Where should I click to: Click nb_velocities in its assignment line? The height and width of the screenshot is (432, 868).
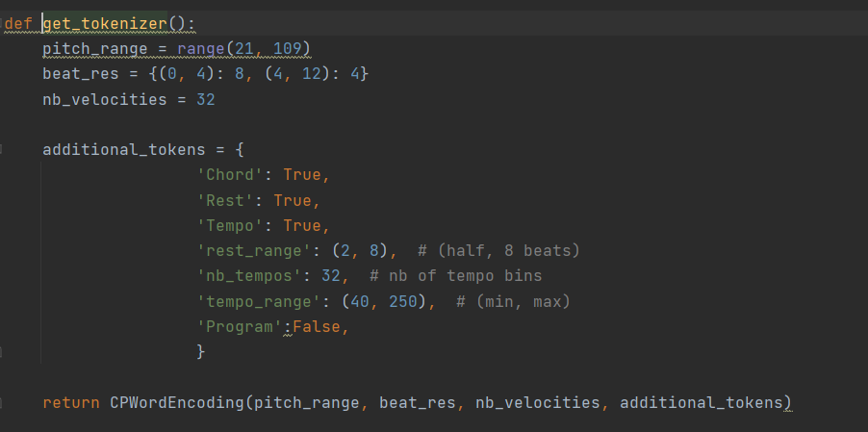tap(105, 99)
